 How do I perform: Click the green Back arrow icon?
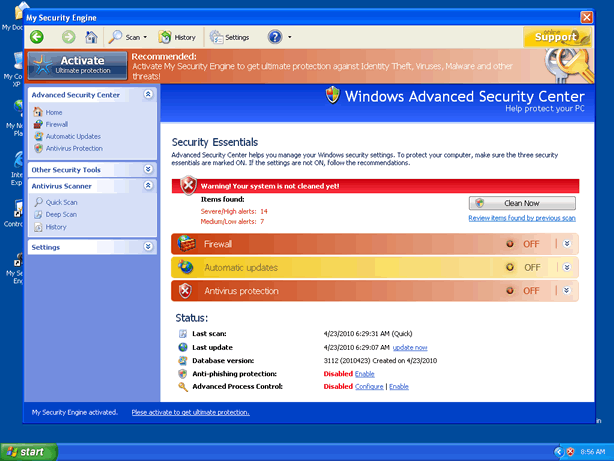tap(37, 37)
